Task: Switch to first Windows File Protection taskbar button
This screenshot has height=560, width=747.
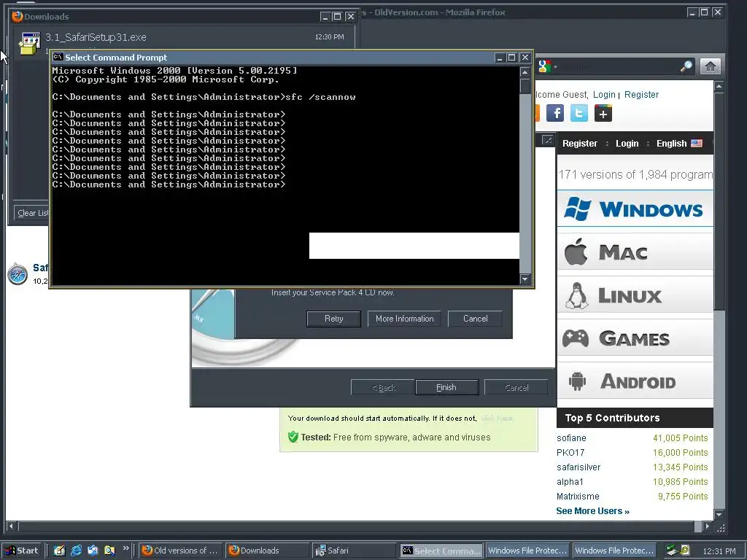Action: (527, 551)
